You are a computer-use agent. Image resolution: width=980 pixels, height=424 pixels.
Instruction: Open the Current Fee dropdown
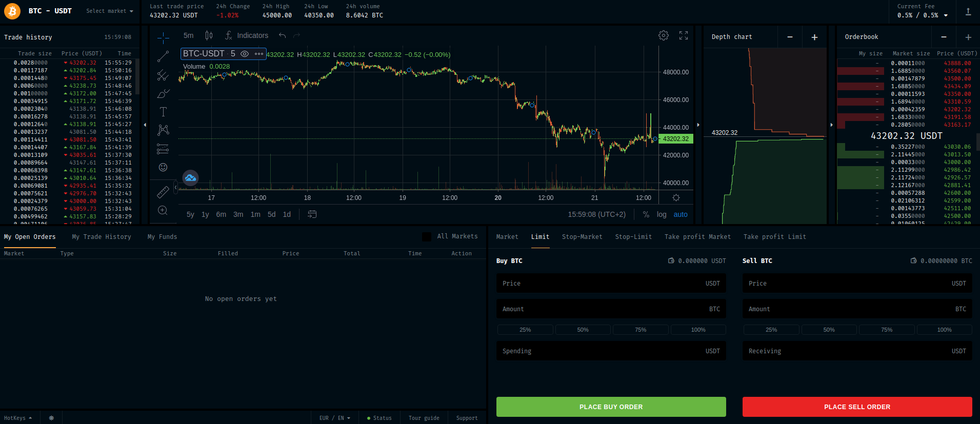pyautogui.click(x=945, y=15)
